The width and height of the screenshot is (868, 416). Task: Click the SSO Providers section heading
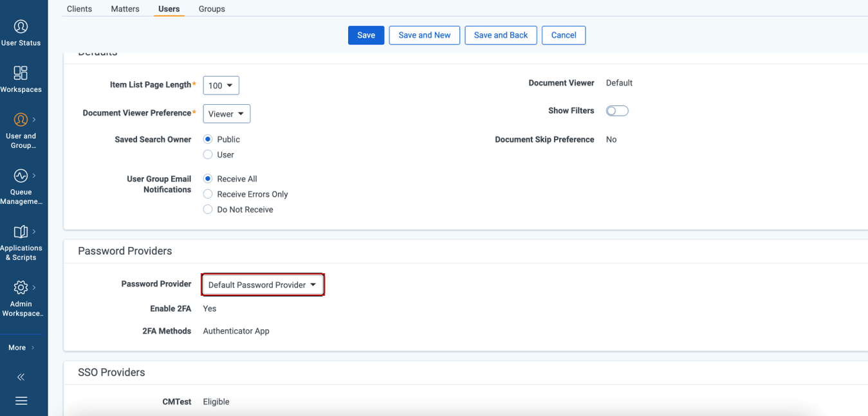click(111, 372)
